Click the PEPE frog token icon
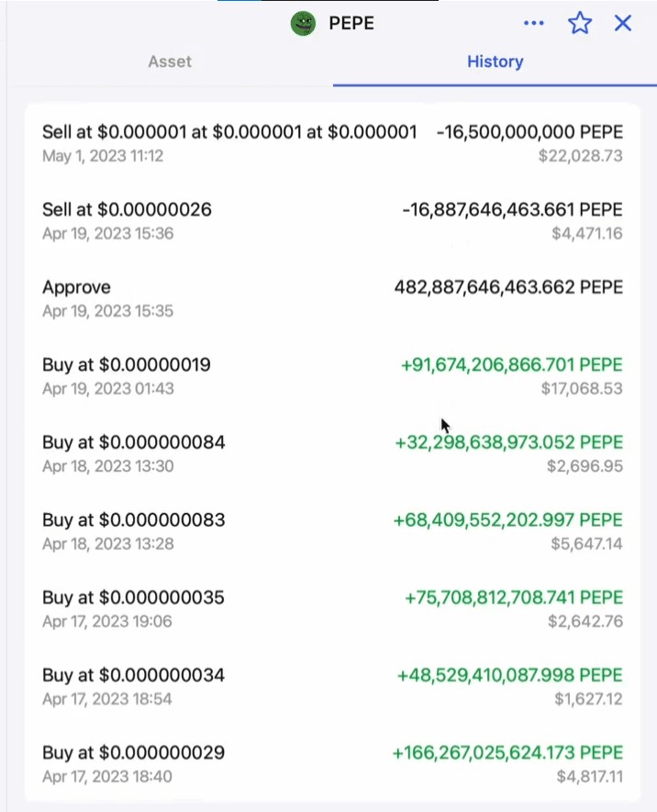 [303, 23]
